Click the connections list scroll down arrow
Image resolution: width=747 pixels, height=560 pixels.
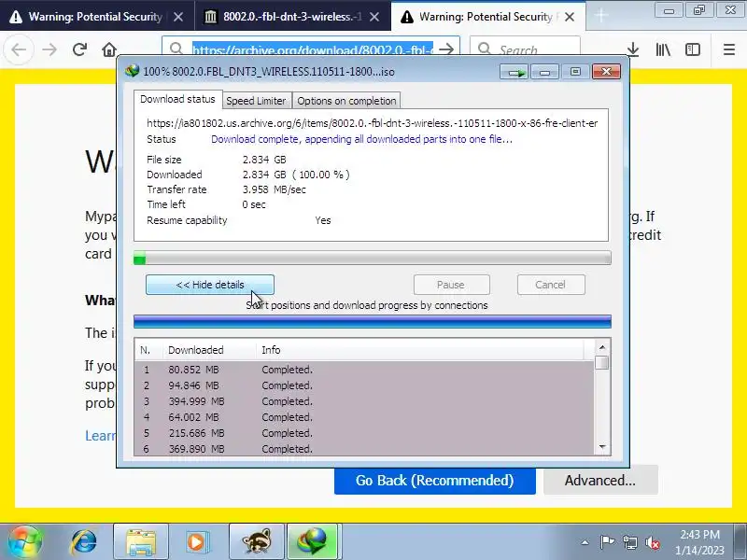click(x=602, y=447)
